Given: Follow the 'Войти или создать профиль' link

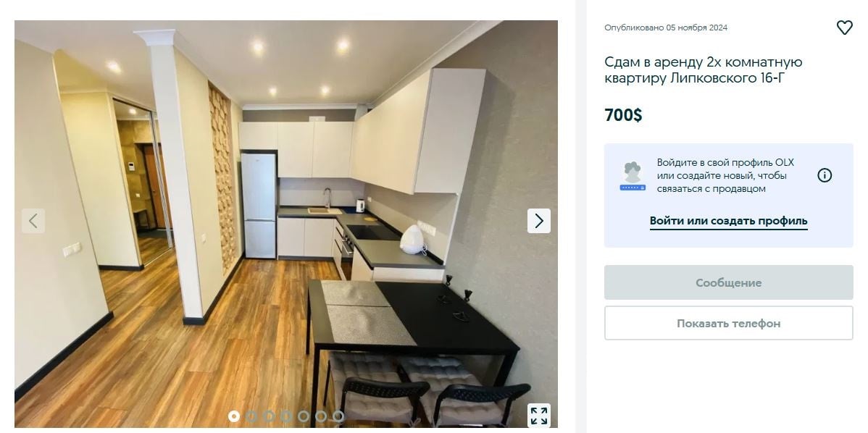Looking at the screenshot, I should [728, 221].
